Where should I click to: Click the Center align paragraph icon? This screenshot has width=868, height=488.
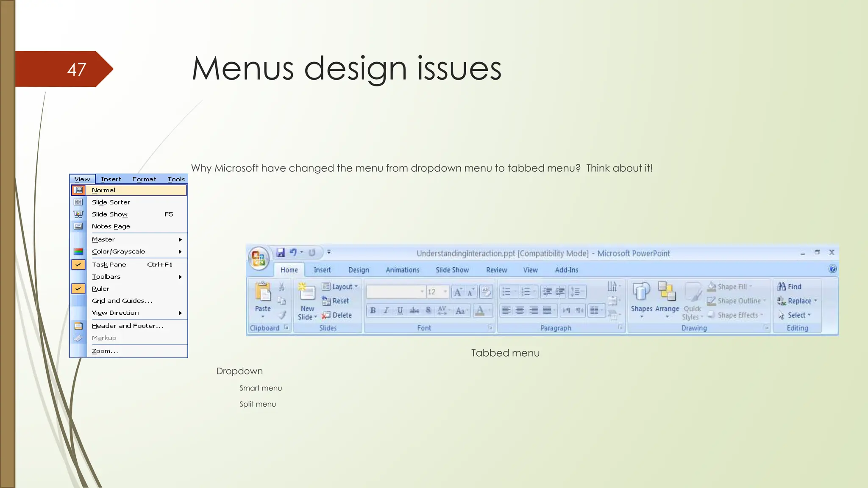tap(520, 311)
